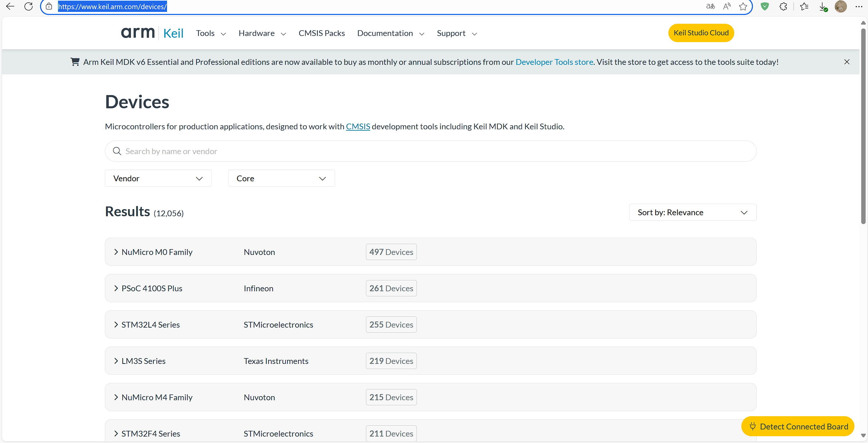Focus the Search by name or vendor field
Image resolution: width=868 pixels, height=443 pixels.
[430, 151]
